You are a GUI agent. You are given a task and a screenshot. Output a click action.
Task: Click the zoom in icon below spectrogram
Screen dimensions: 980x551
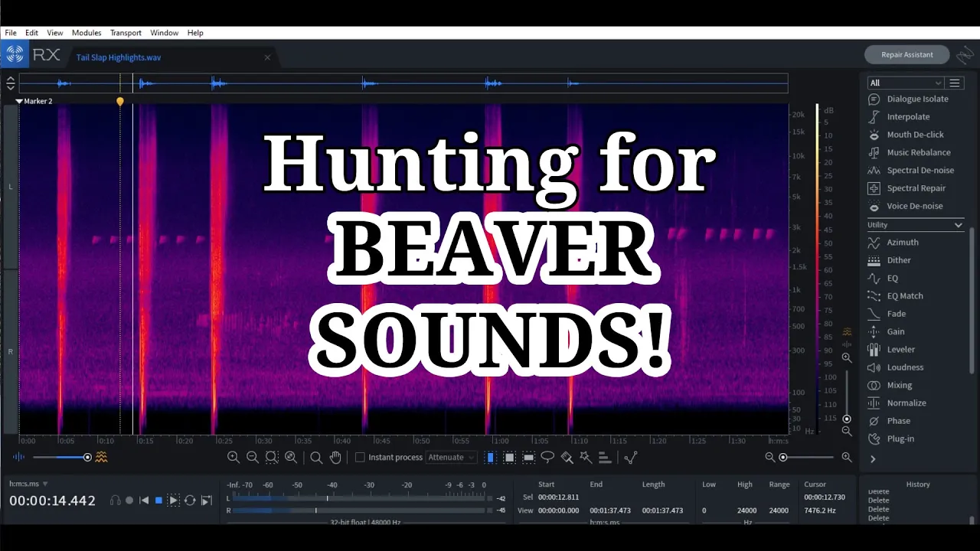(x=234, y=457)
